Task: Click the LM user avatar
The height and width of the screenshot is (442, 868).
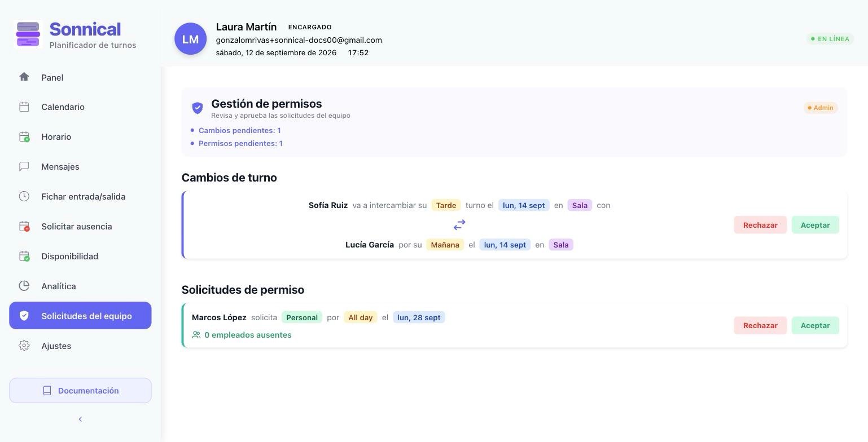Action: click(190, 39)
